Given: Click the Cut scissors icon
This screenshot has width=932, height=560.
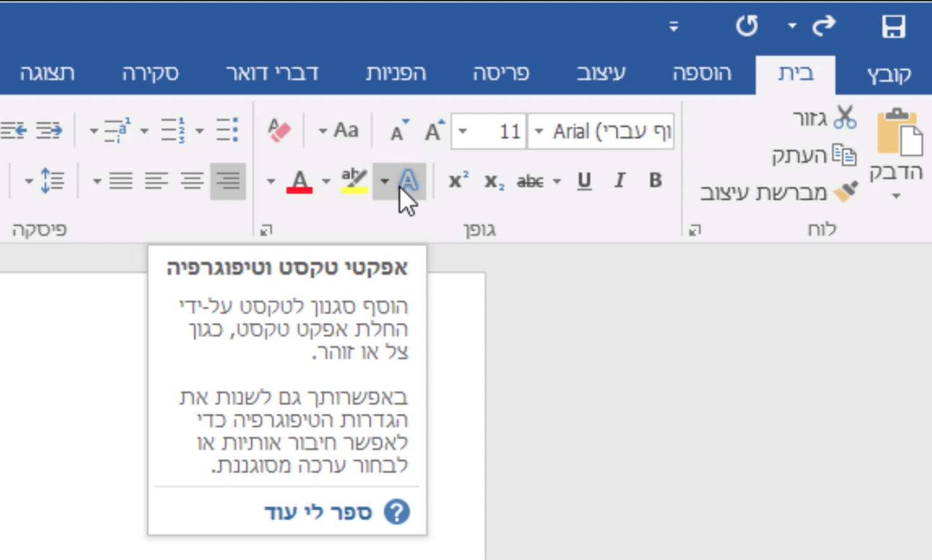Looking at the screenshot, I should (x=845, y=118).
